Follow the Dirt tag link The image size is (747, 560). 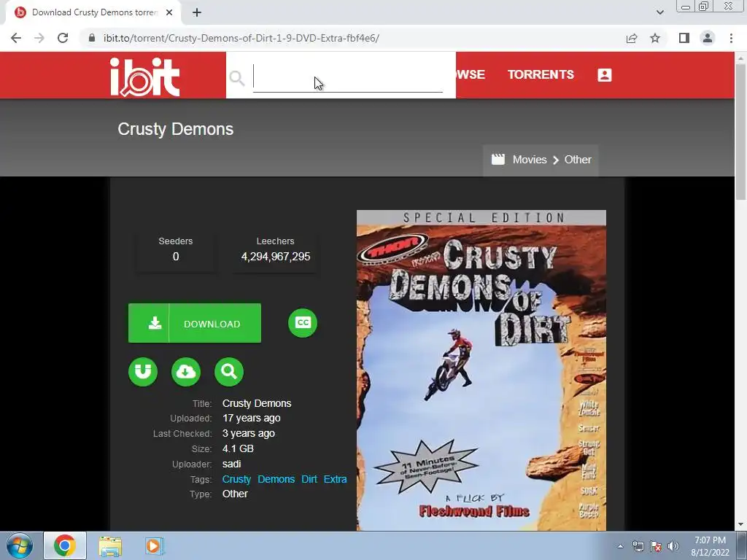point(309,479)
